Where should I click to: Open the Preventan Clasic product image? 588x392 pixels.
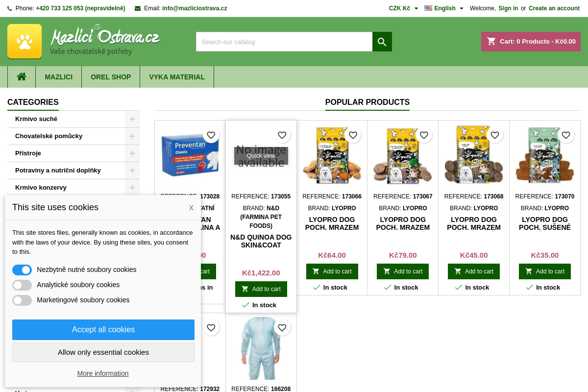(190, 156)
